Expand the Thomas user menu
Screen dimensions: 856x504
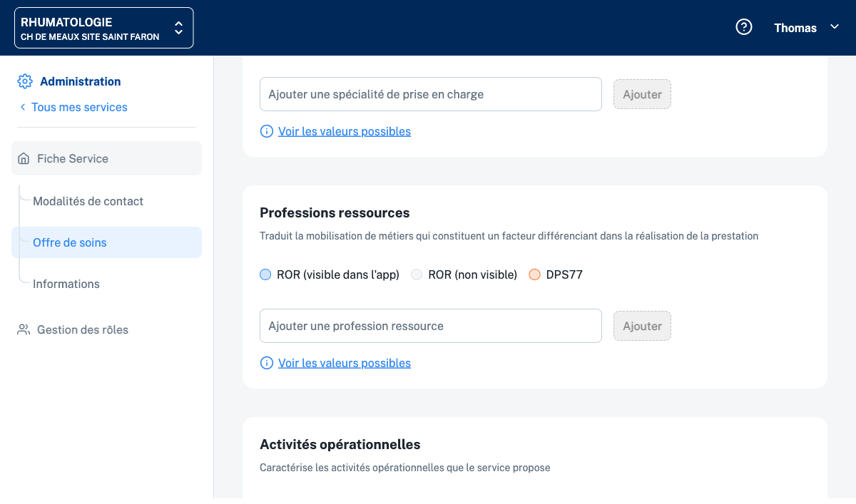806,28
